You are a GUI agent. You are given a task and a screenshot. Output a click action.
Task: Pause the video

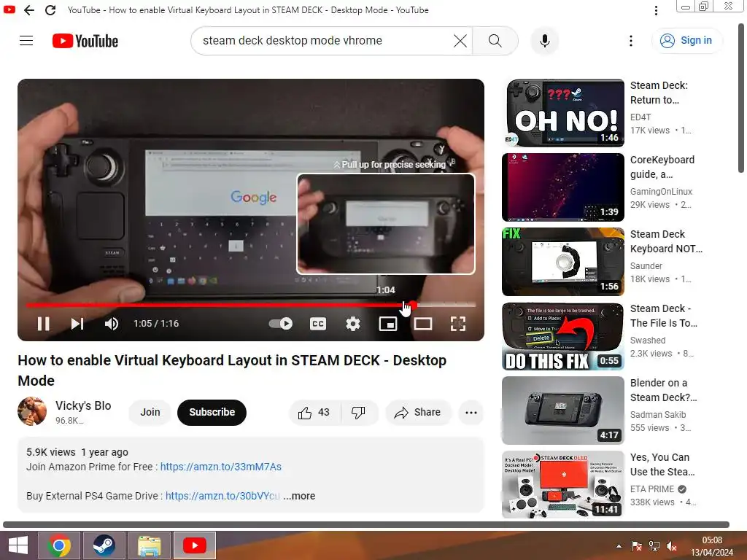coord(43,324)
